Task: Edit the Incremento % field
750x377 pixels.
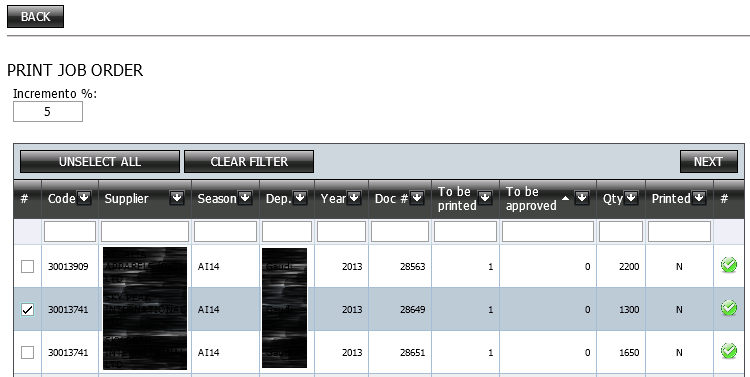Action: [48, 112]
